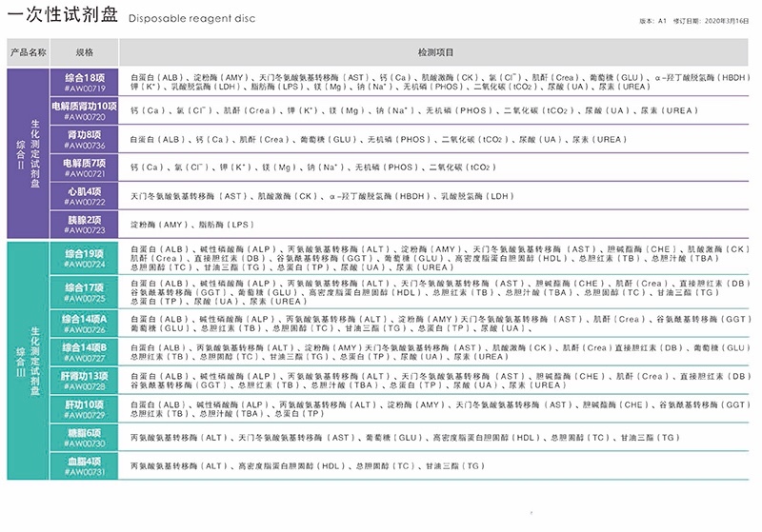762x532 pixels.
Task: Click the 肝肾功13项 #AW00728 cell
Action: coord(84,381)
